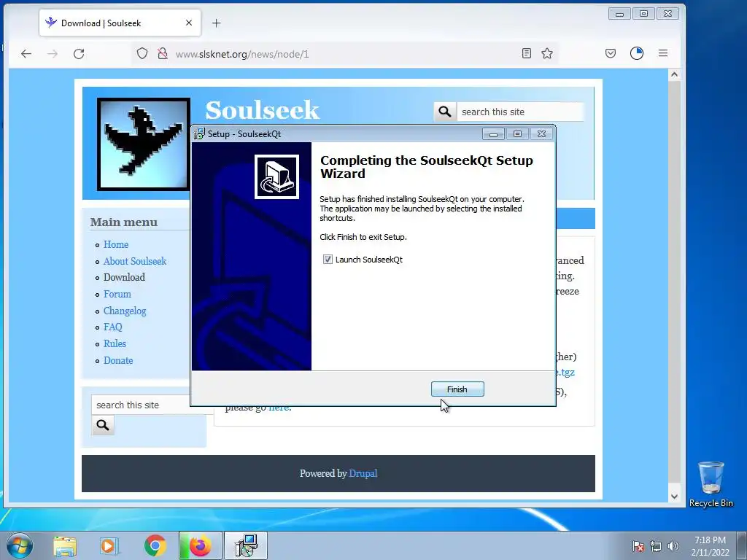The height and width of the screenshot is (560, 747).
Task: Open the Donate menu link
Action: 118,360
